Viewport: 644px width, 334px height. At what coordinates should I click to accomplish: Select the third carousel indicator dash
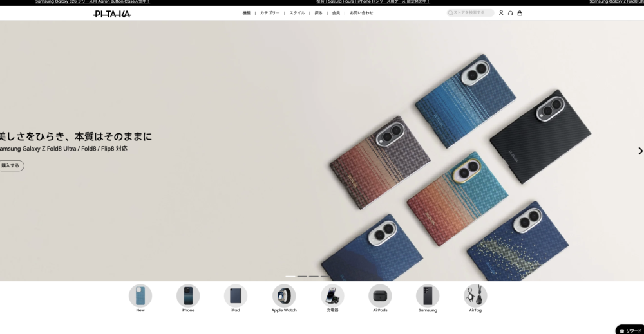click(x=314, y=276)
